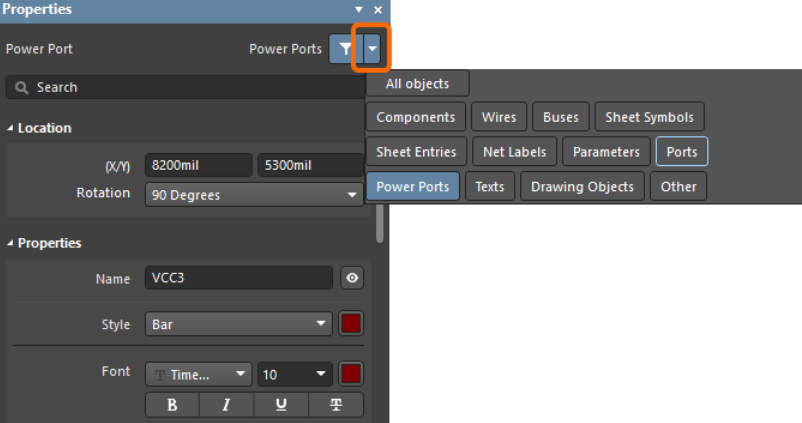
Task: Open the Font color swatch
Action: [x=351, y=374]
